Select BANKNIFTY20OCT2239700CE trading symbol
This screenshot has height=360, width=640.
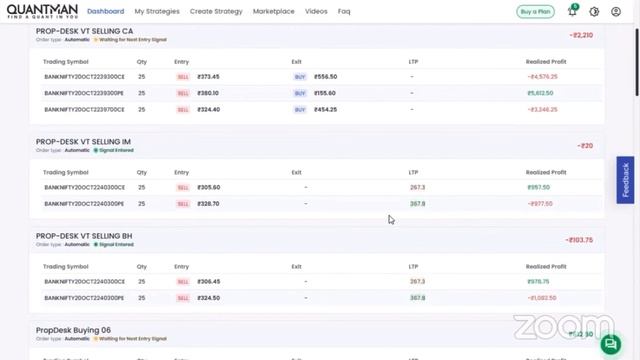(x=84, y=109)
